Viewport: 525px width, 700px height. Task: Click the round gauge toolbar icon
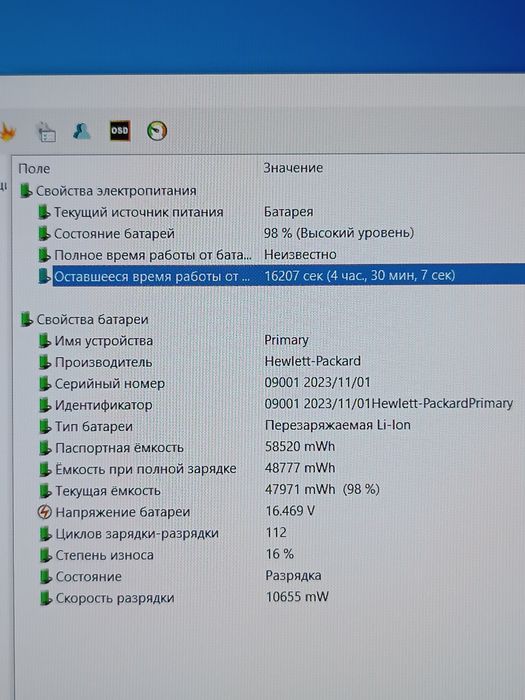[x=157, y=131]
